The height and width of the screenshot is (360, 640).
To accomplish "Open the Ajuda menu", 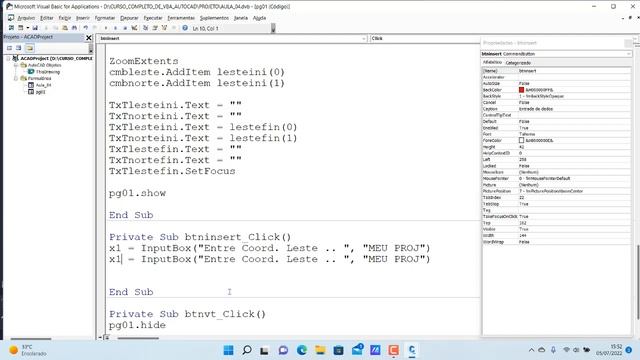I will coord(259,18).
